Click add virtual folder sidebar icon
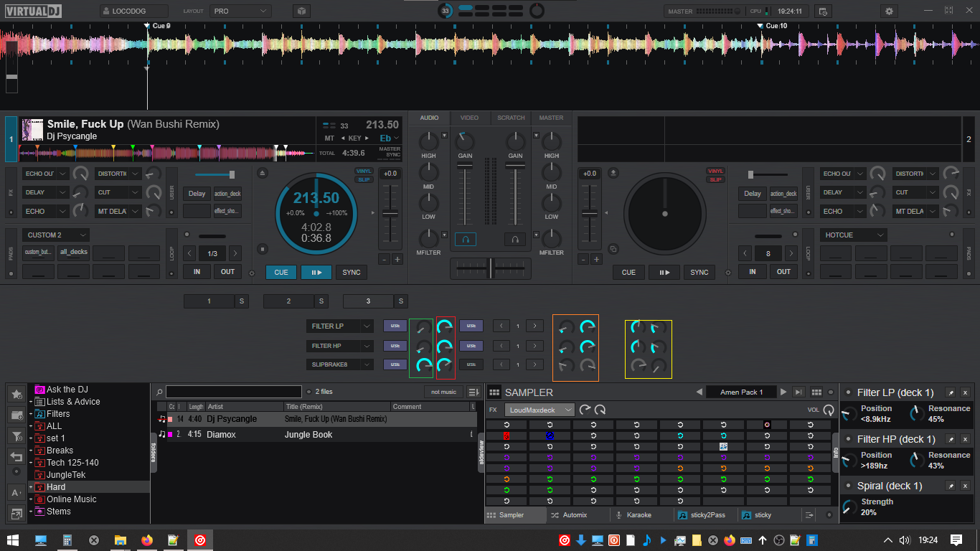Viewport: 980px width, 551px height. [x=16, y=415]
